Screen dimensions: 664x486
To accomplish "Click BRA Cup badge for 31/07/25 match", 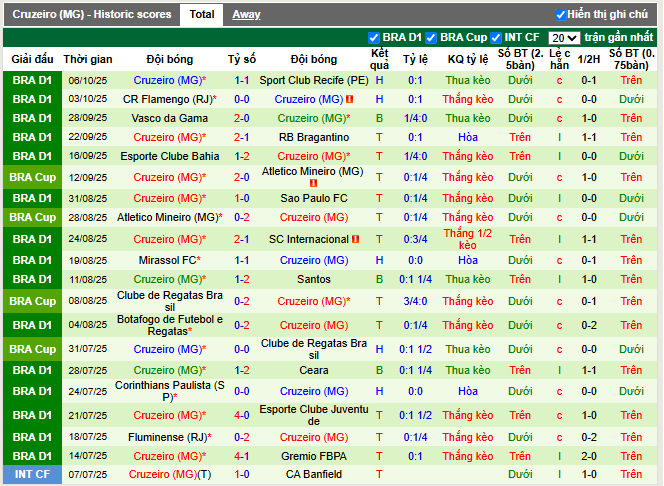I will click(32, 349).
